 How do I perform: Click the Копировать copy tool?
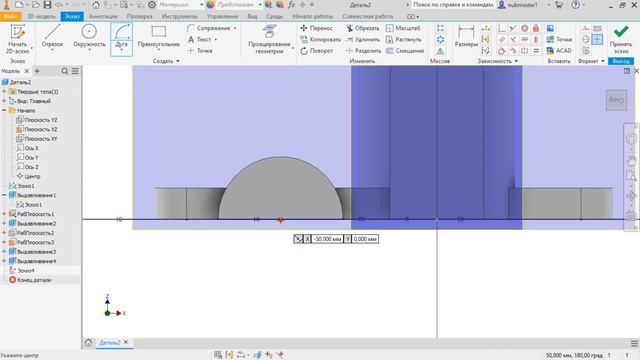[x=320, y=40]
